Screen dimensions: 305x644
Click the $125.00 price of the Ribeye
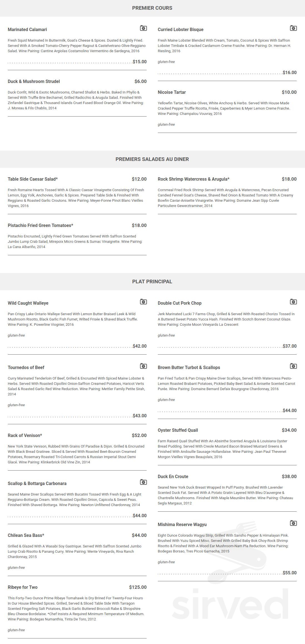(x=138, y=587)
